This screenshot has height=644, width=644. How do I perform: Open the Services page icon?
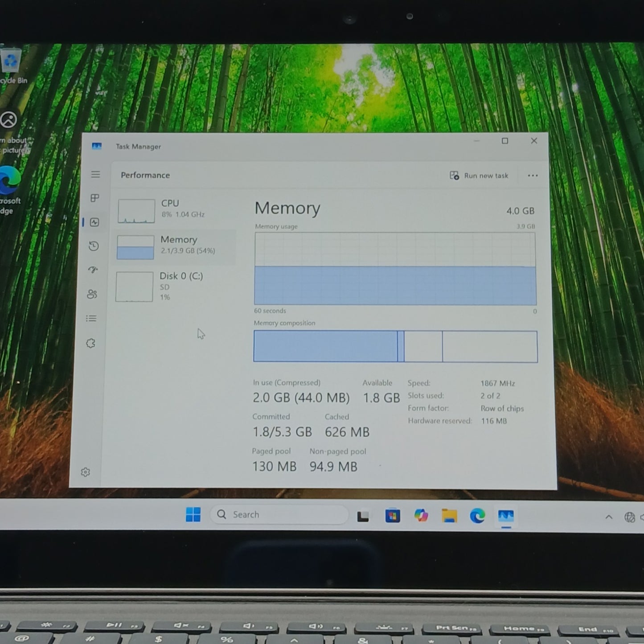(91, 343)
